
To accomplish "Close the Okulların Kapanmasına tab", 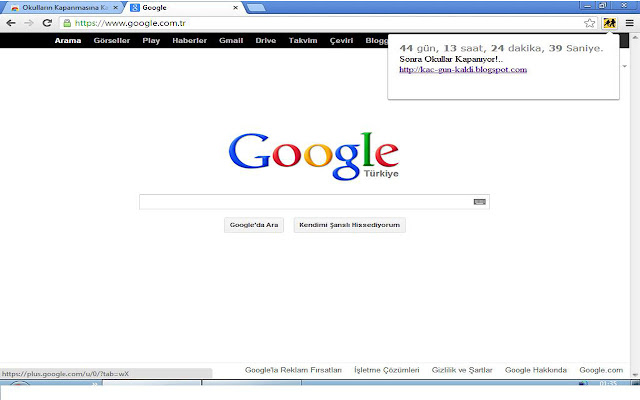I will pos(115,7).
